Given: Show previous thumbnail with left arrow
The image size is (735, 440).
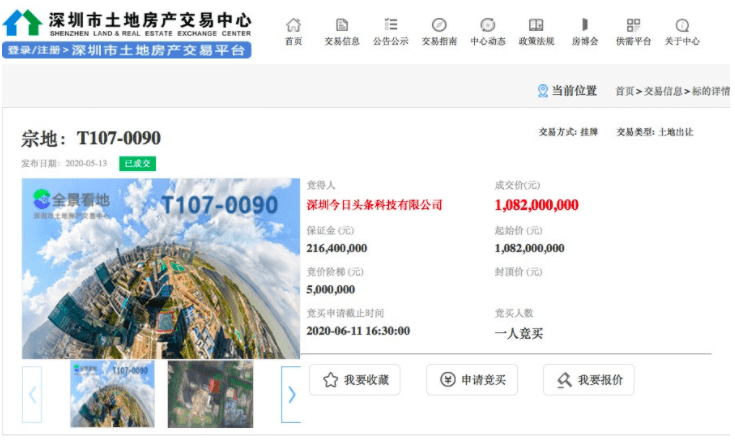Looking at the screenshot, I should (32, 394).
